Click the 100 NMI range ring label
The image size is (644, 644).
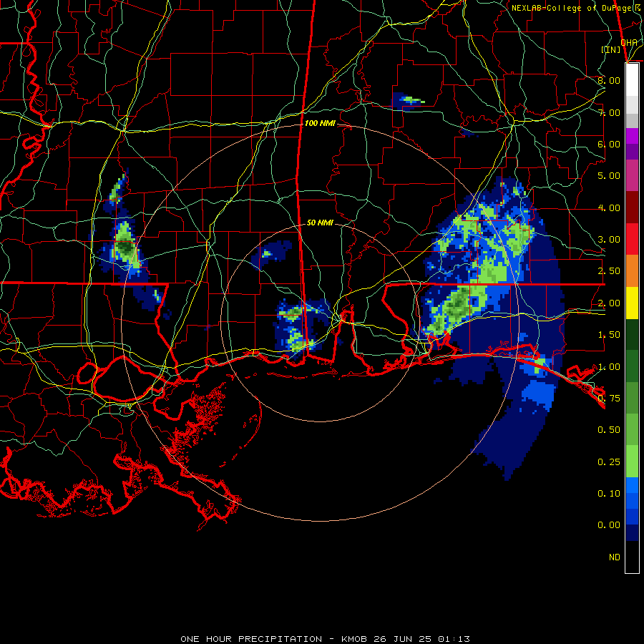(320, 123)
